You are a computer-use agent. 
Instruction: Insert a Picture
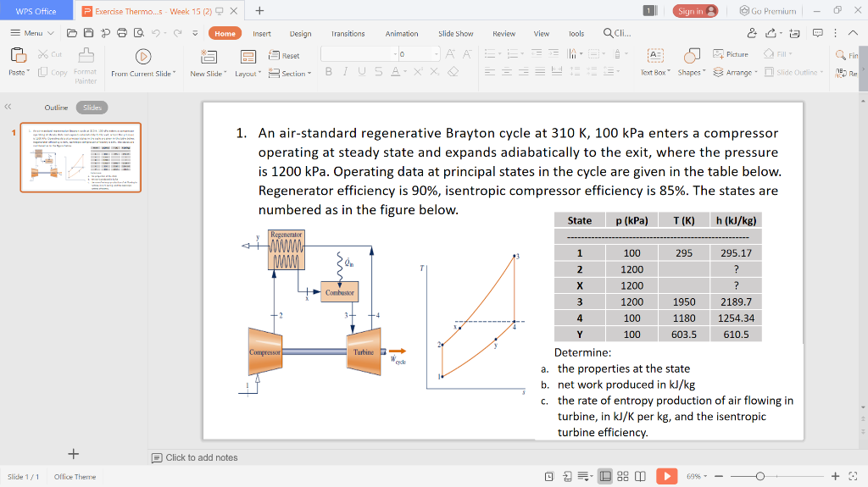coord(731,54)
